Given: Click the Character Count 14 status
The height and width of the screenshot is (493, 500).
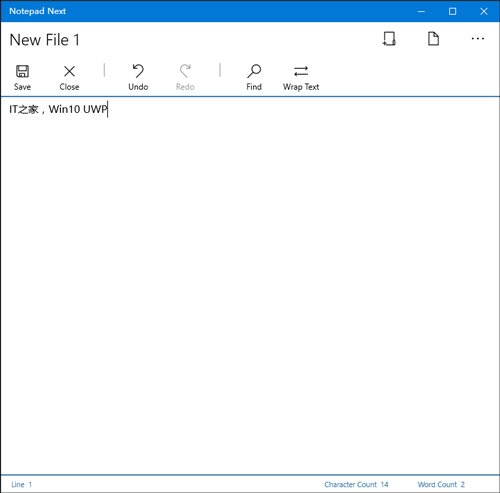Looking at the screenshot, I should click(356, 484).
